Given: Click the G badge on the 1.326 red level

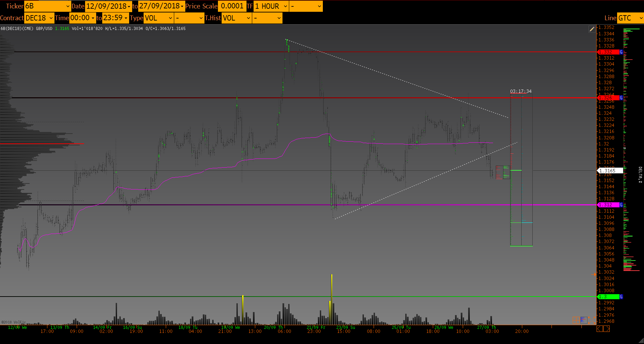Looking at the screenshot, I should coord(621,98).
